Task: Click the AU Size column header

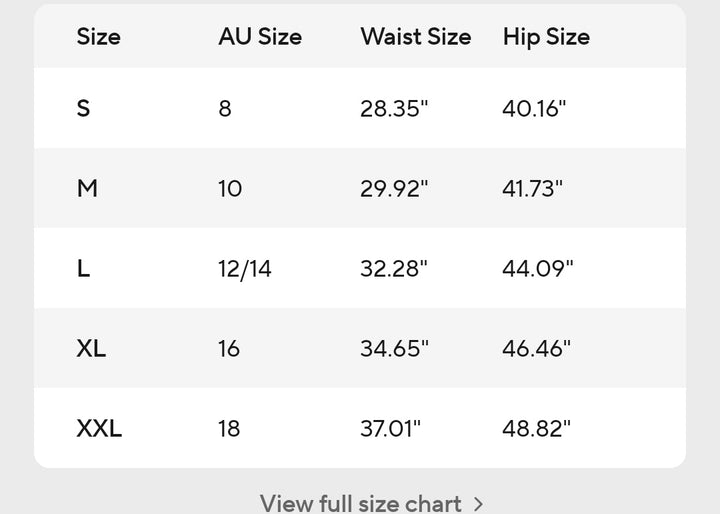Action: [260, 37]
